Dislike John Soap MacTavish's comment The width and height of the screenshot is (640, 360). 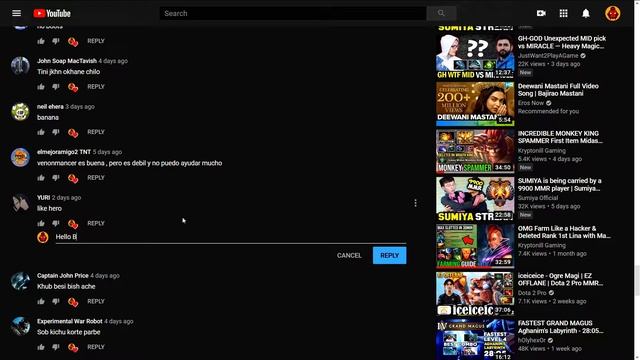pos(56,87)
